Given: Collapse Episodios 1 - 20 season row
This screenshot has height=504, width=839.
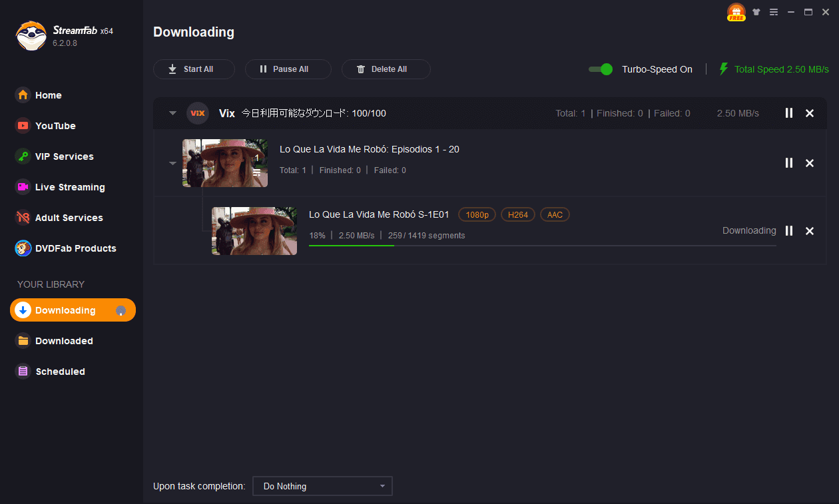Looking at the screenshot, I should click(x=173, y=163).
